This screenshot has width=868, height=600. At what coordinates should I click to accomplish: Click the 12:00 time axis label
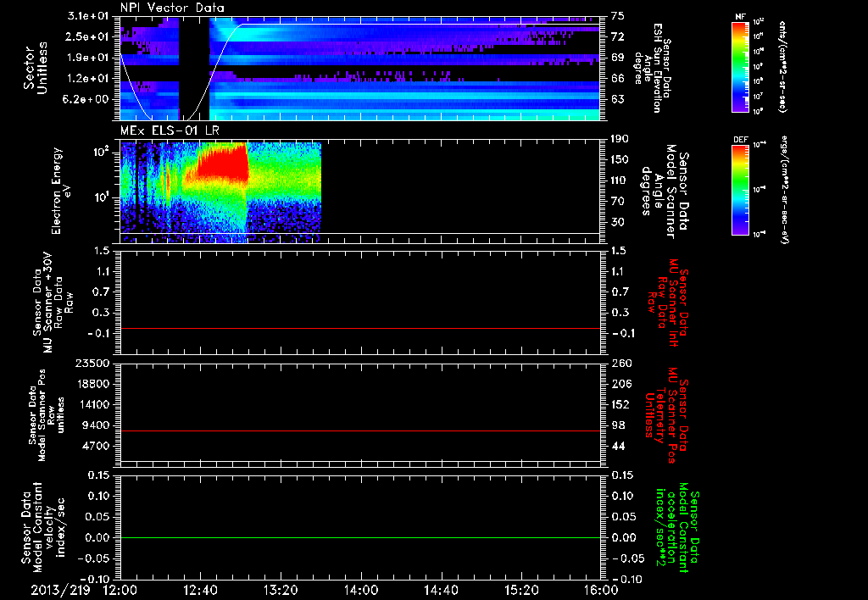[120, 590]
